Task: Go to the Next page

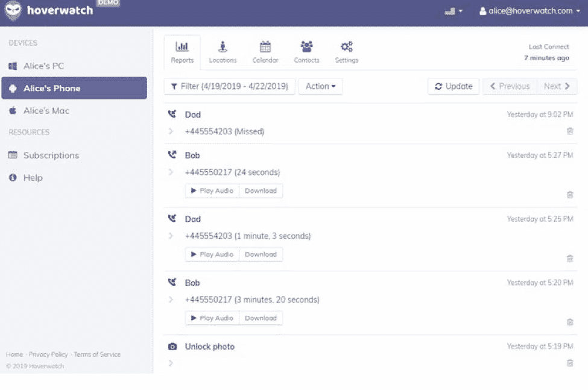Action: coord(557,86)
